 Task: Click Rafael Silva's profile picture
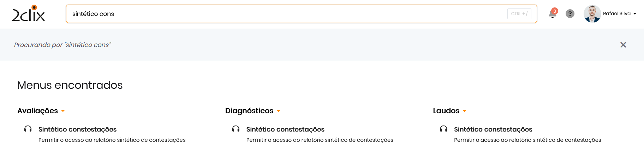point(592,14)
